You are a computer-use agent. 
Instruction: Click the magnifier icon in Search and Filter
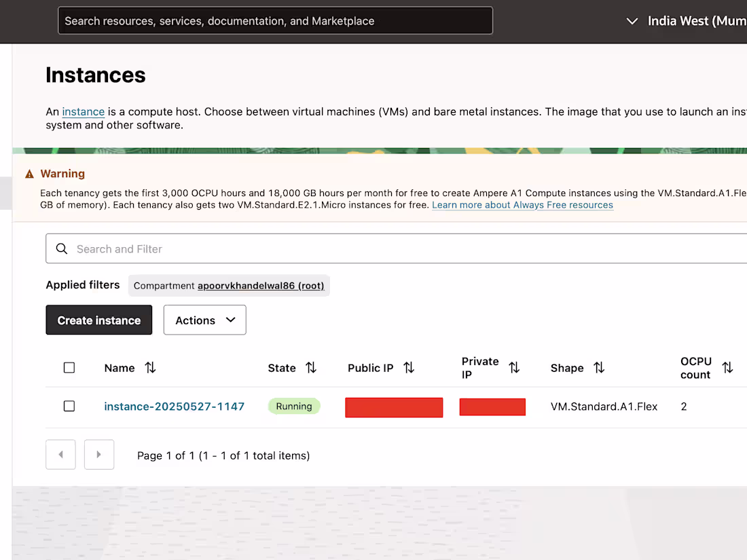pyautogui.click(x=62, y=248)
